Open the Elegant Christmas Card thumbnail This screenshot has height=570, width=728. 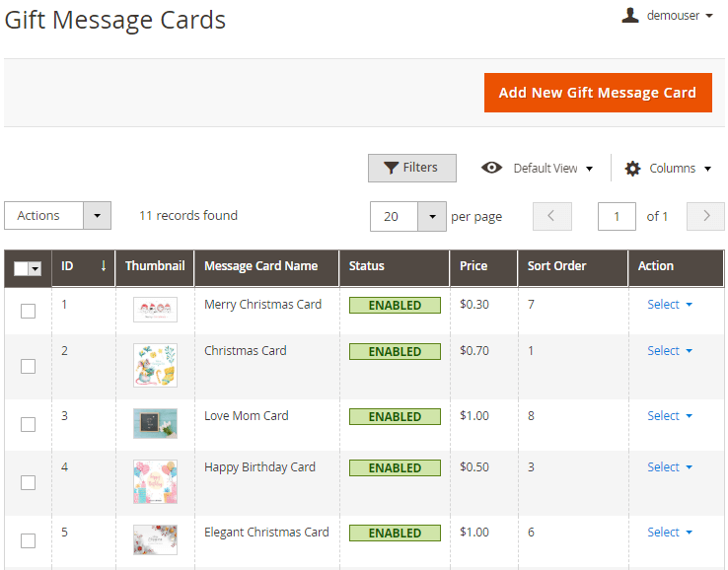[x=155, y=539]
